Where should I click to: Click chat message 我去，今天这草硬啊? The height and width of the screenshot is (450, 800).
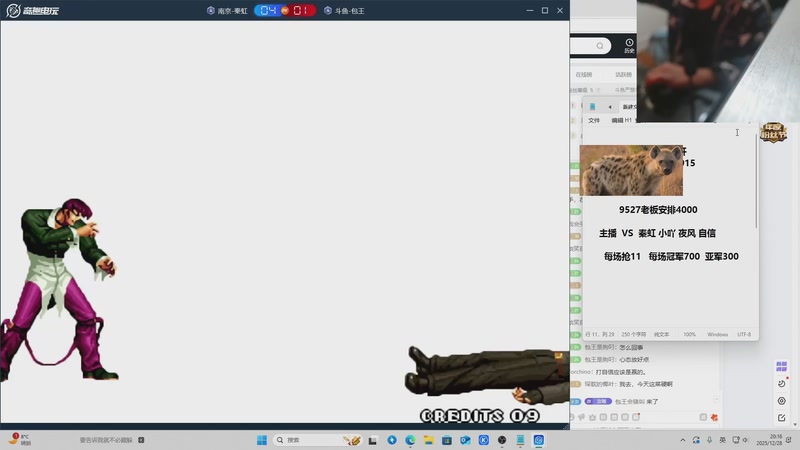click(x=646, y=384)
